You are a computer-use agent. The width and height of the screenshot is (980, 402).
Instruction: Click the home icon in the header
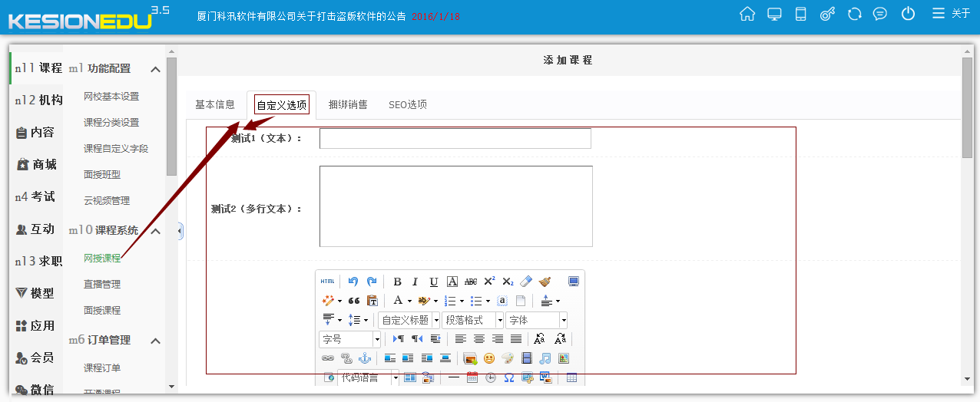tap(747, 14)
